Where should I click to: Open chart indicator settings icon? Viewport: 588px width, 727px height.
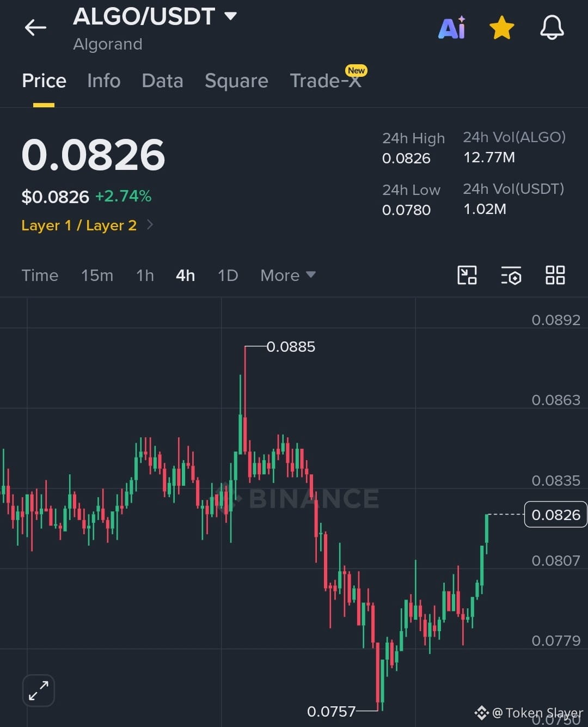click(x=511, y=276)
